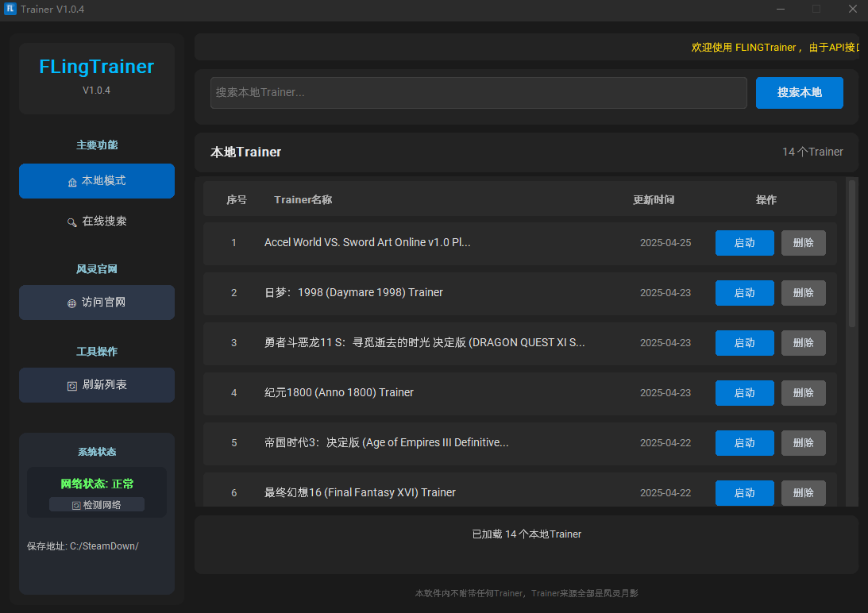Launch the Final Fantasy XVI trainer
The height and width of the screenshot is (613, 868).
pyautogui.click(x=745, y=493)
